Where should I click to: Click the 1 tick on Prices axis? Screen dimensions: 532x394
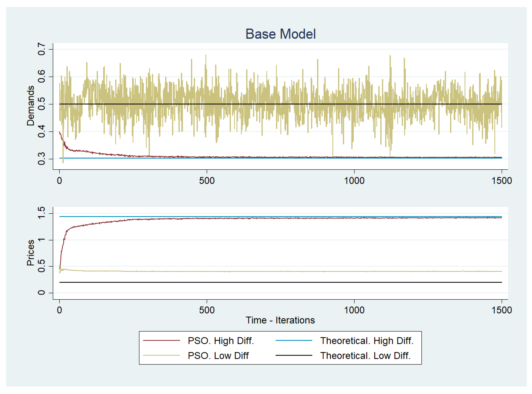(41, 240)
